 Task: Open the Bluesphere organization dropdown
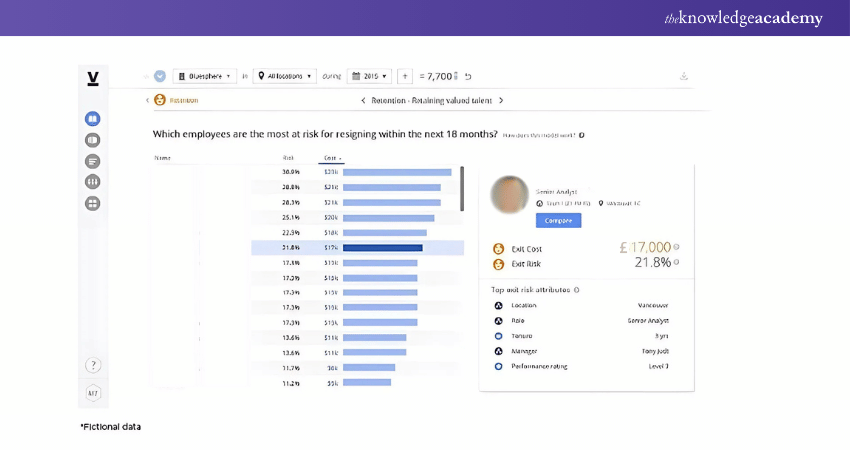(x=204, y=76)
